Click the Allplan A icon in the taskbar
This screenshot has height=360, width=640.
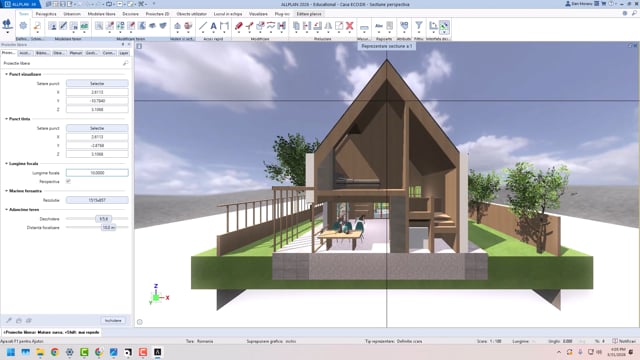click(158, 352)
